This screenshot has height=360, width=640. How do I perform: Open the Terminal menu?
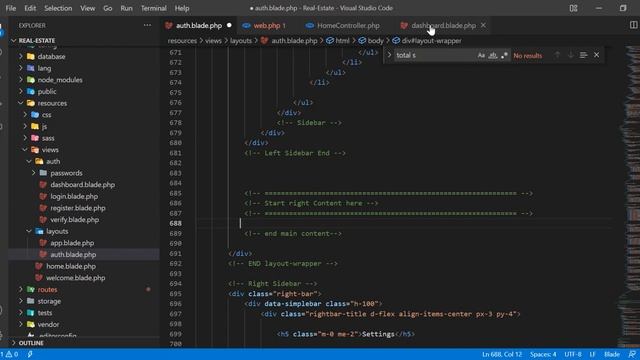[x=153, y=8]
